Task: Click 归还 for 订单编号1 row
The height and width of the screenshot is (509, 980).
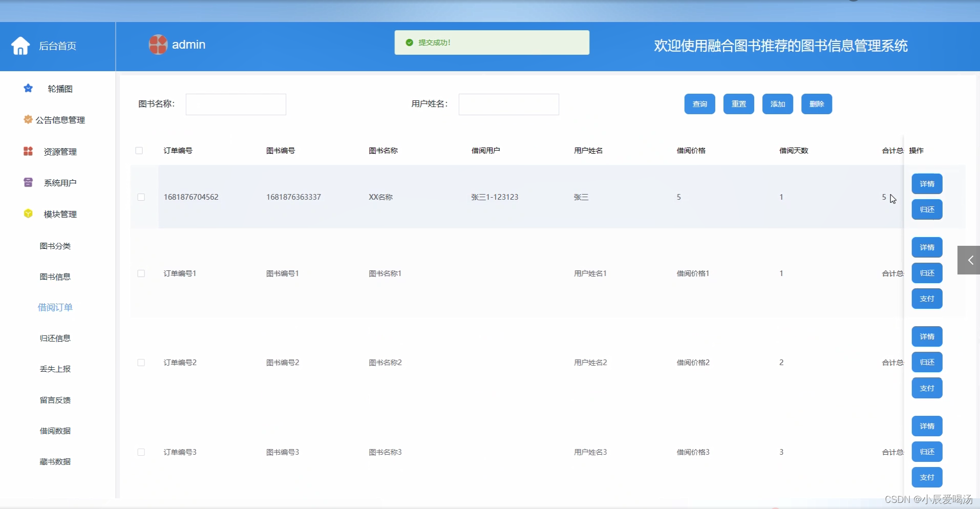Action: (x=927, y=273)
